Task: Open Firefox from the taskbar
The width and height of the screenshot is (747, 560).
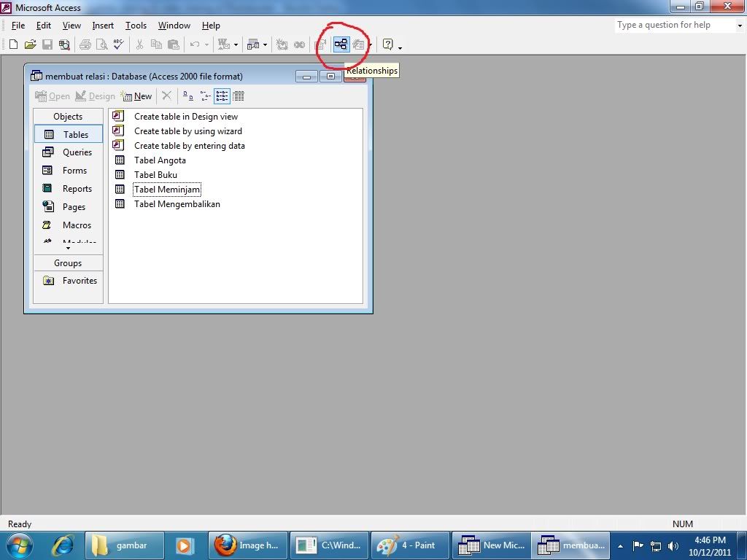Action: 248,545
